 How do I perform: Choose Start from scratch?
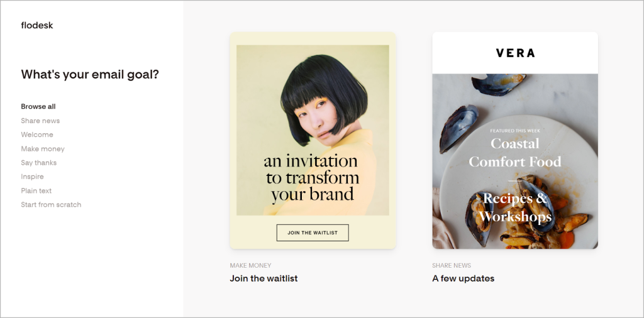pos(51,205)
